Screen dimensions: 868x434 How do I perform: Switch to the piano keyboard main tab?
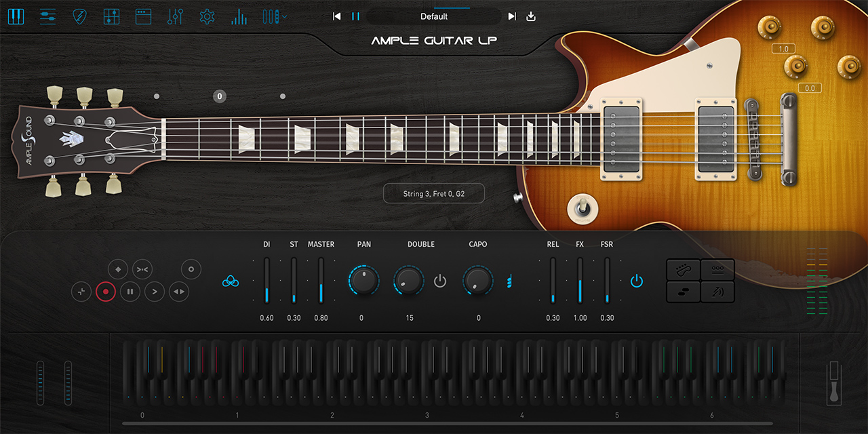[x=16, y=16]
